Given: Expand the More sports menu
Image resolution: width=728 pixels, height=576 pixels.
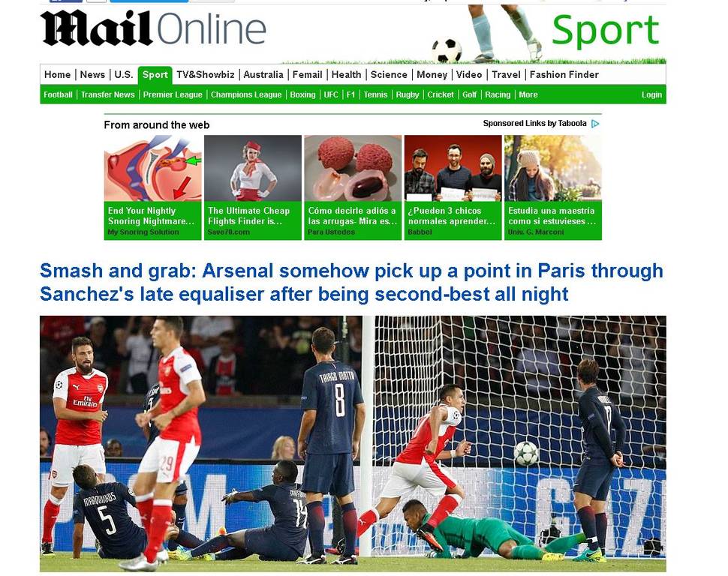Looking at the screenshot, I should click(528, 94).
